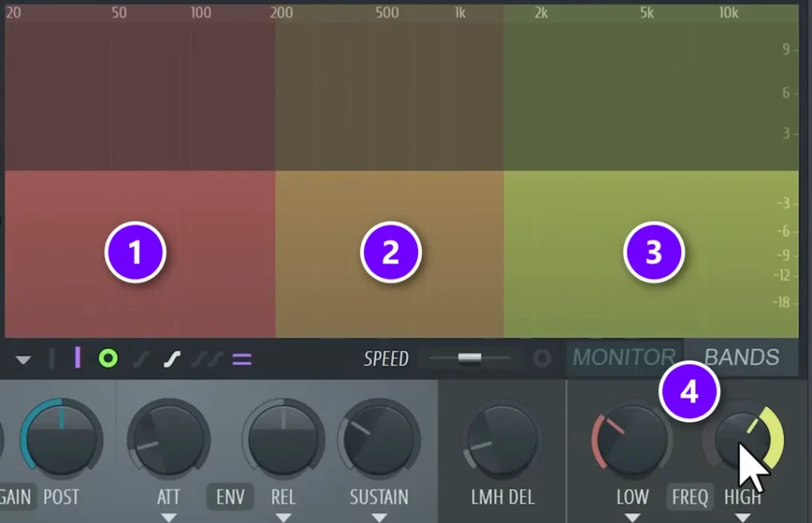Click the 500 frequency ruler label
The width and height of the screenshot is (812, 523).
click(387, 13)
